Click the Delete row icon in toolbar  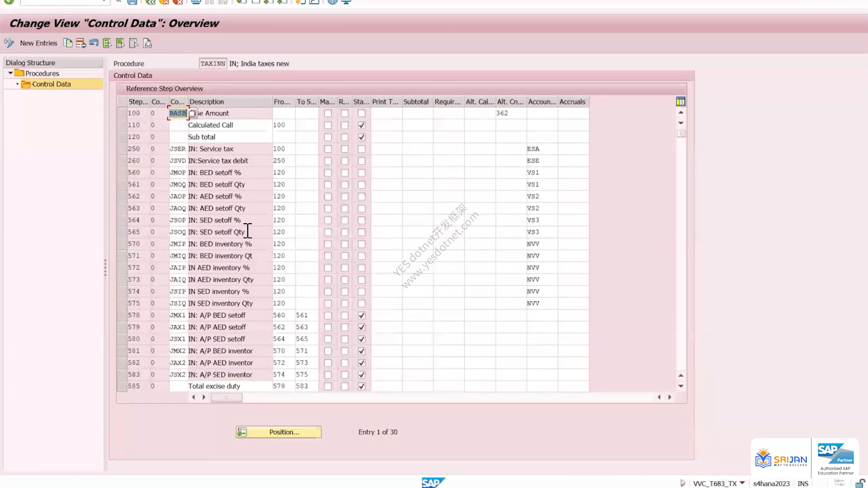[81, 43]
